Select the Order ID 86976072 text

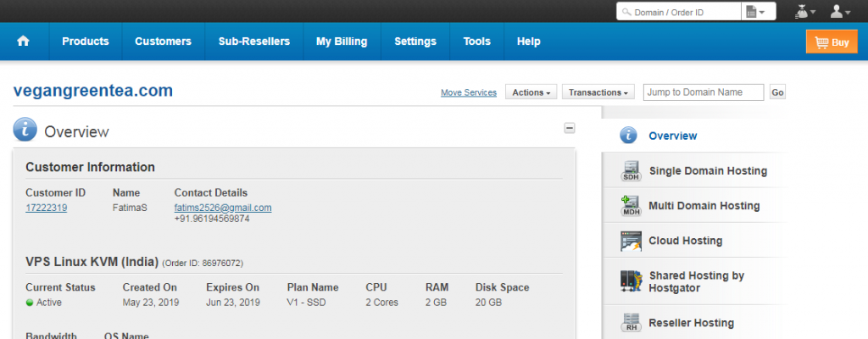point(203,263)
